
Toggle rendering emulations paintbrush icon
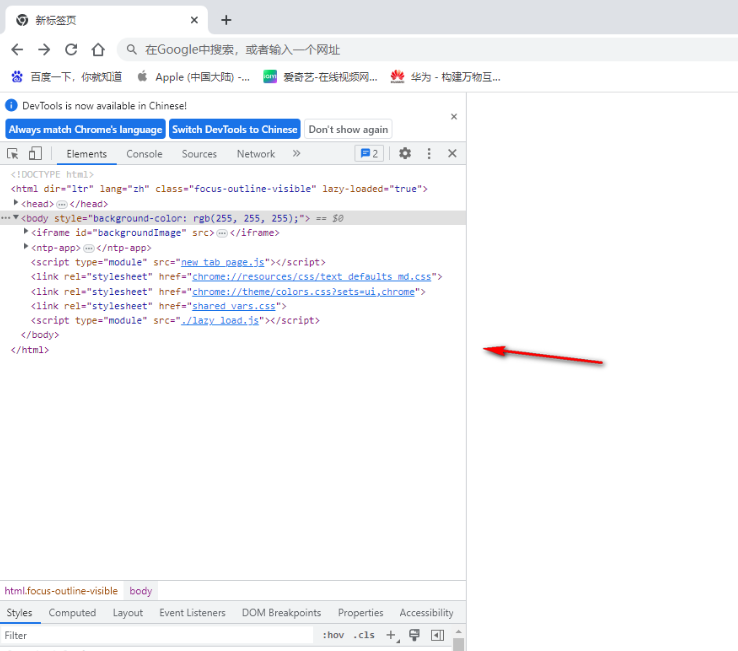tap(414, 635)
